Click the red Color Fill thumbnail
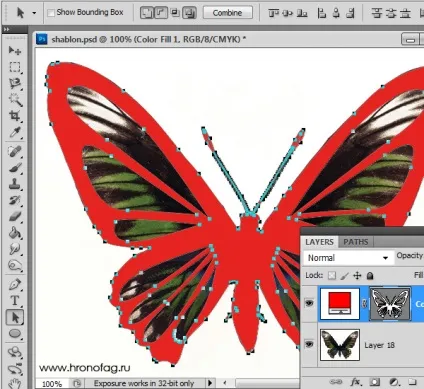 (x=340, y=304)
